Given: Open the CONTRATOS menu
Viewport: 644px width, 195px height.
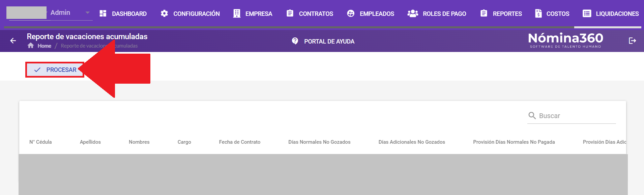Looking at the screenshot, I should click(x=316, y=14).
